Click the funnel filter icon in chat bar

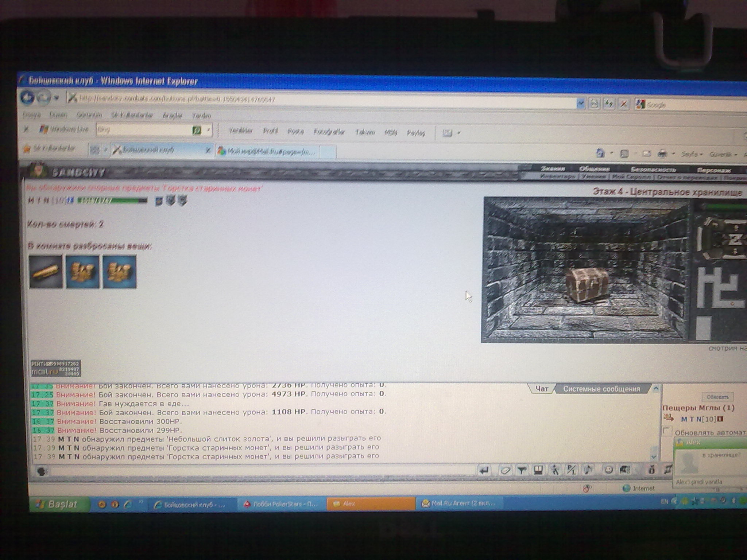522,470
